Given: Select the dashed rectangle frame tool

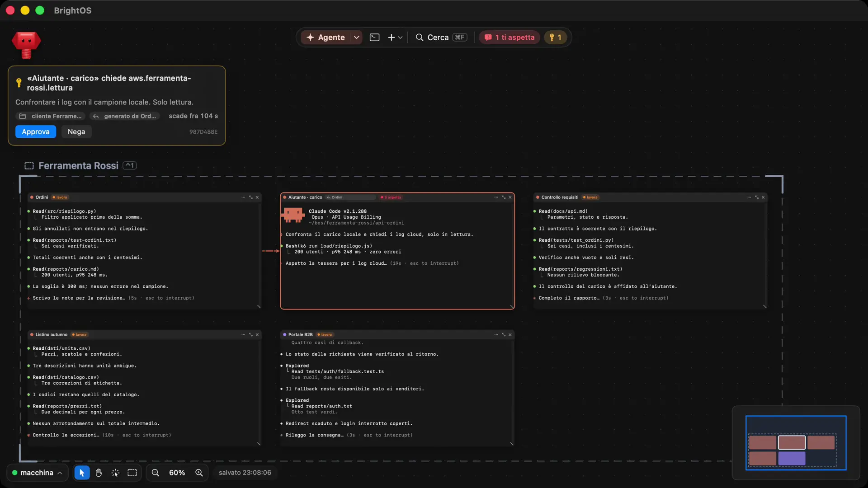Looking at the screenshot, I should pyautogui.click(x=132, y=473).
